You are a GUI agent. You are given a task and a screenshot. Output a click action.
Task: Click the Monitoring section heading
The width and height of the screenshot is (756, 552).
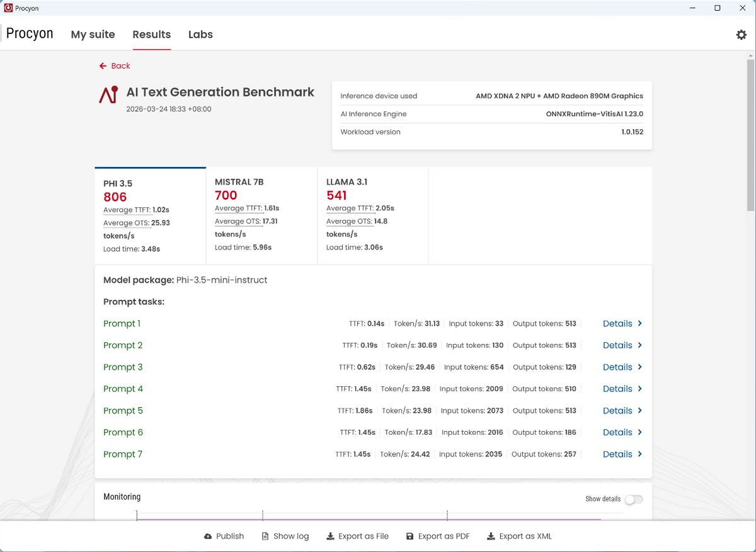point(122,497)
